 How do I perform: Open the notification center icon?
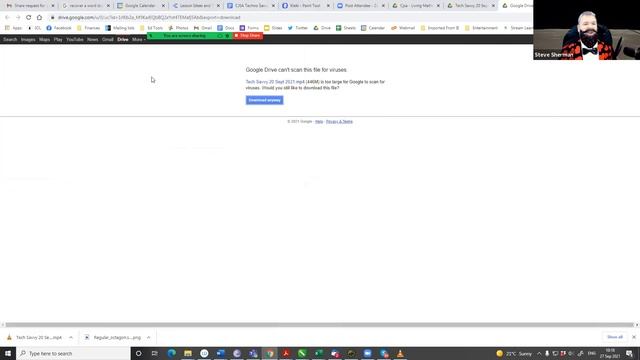630,353
